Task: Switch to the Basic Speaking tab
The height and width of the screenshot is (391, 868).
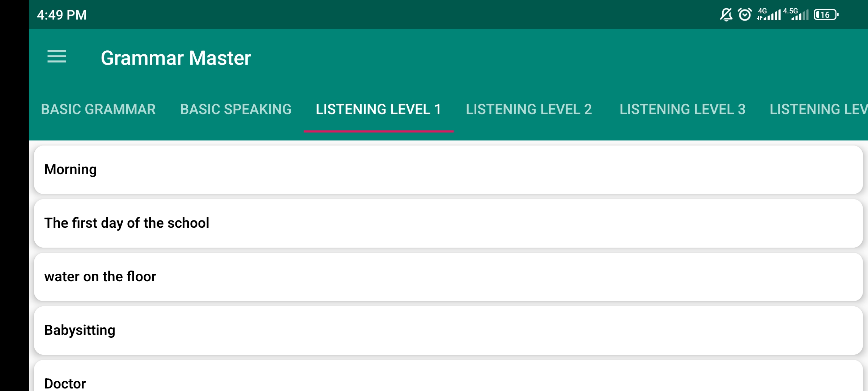Action: pos(236,109)
